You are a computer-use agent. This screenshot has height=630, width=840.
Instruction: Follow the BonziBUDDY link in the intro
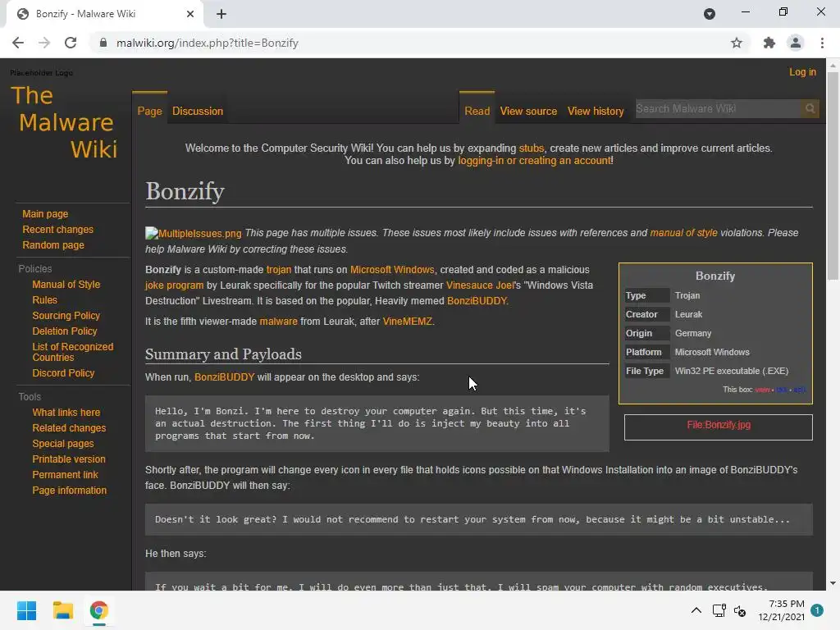[x=477, y=301]
